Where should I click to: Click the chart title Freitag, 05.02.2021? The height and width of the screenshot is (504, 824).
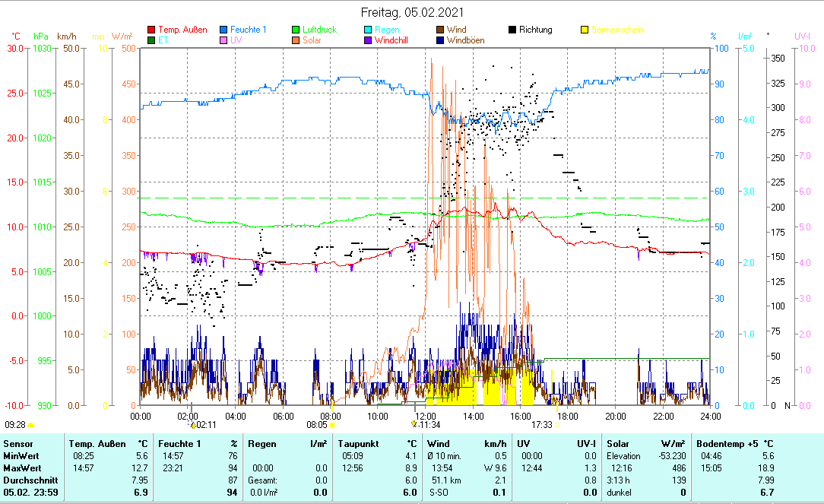point(412,13)
